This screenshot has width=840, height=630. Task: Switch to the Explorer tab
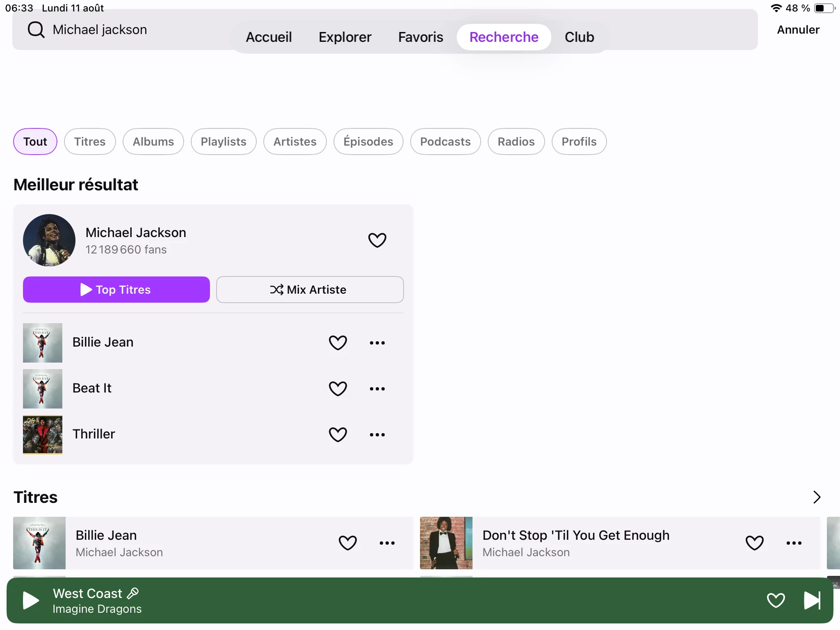coord(345,37)
